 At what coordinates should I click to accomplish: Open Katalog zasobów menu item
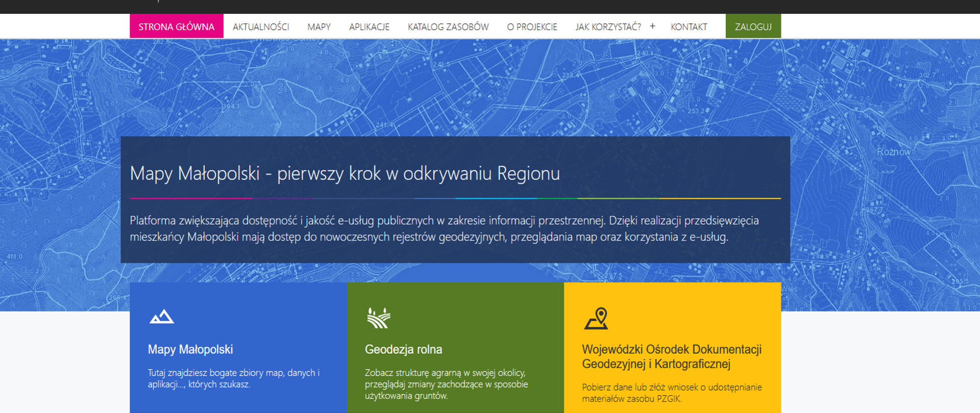(x=448, y=27)
